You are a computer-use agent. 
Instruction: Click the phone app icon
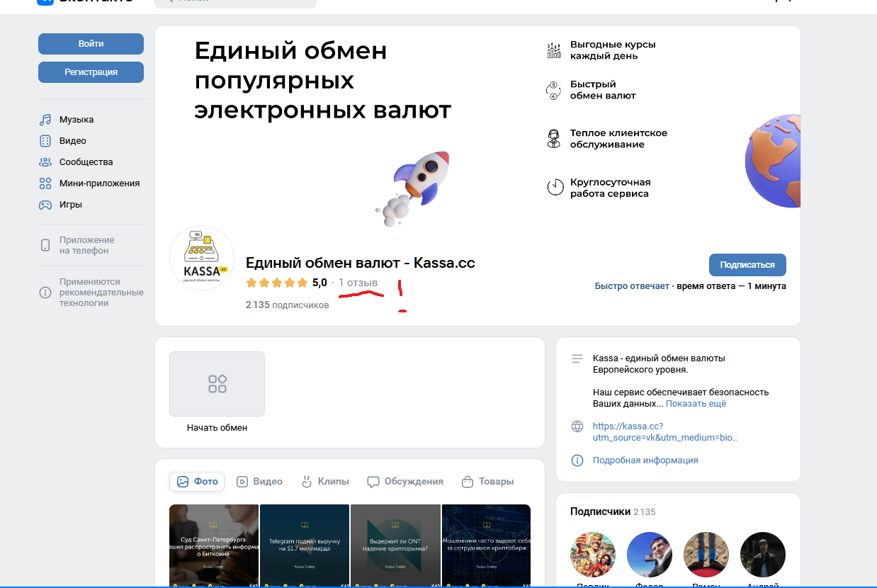coord(45,245)
